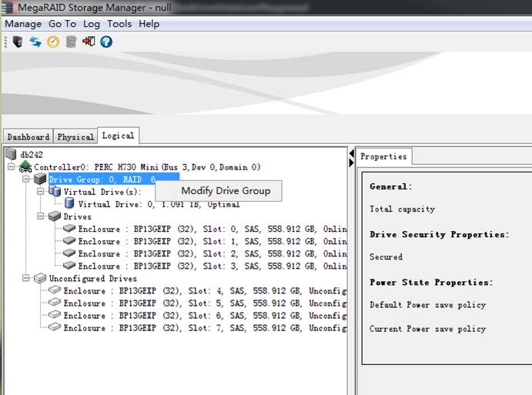Open the Manage menu
Viewport: 532px width, 395px height.
point(23,24)
